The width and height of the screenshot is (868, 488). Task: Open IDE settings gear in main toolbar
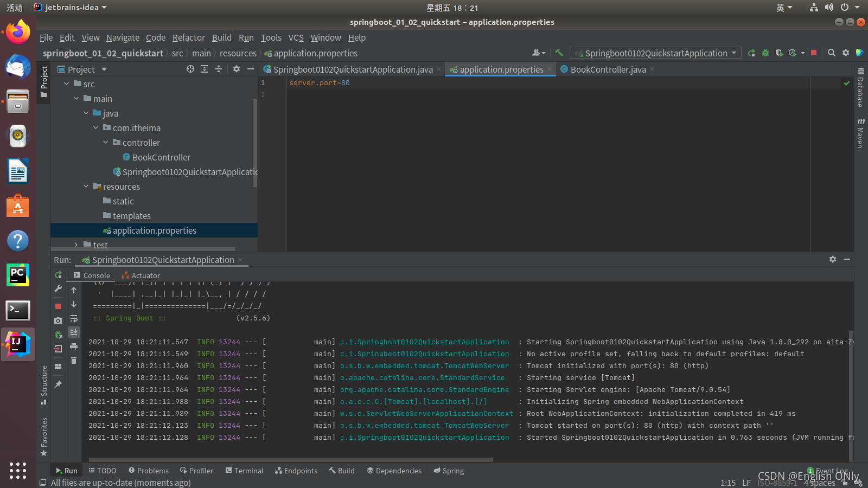pos(846,53)
